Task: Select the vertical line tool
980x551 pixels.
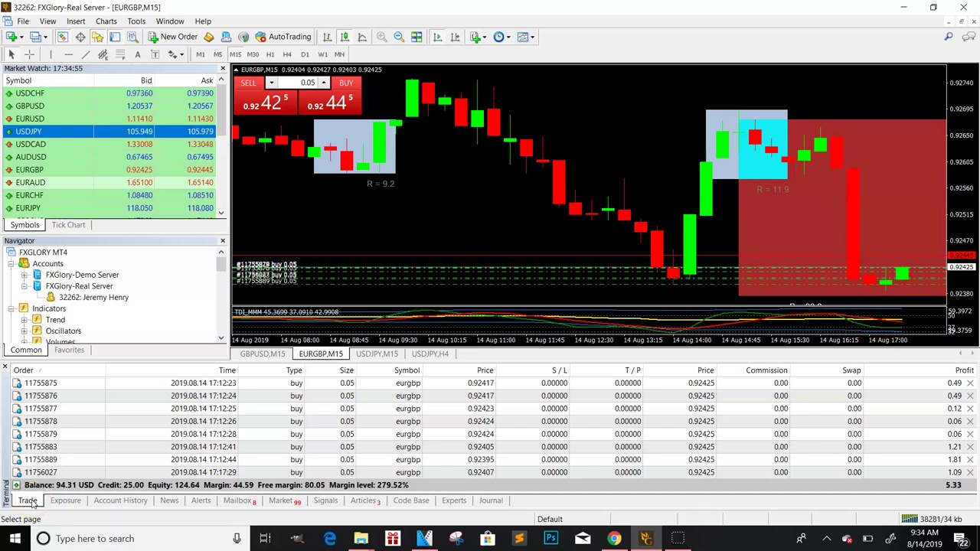Action: coord(51,54)
